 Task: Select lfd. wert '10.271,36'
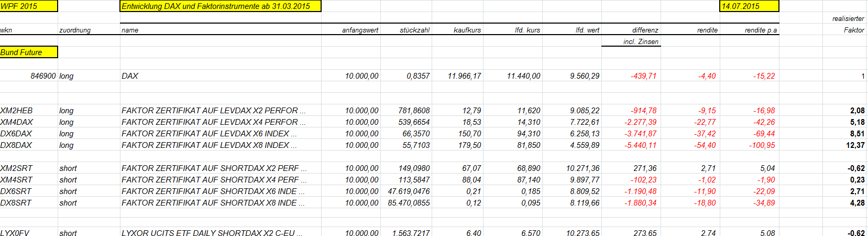coord(583,168)
